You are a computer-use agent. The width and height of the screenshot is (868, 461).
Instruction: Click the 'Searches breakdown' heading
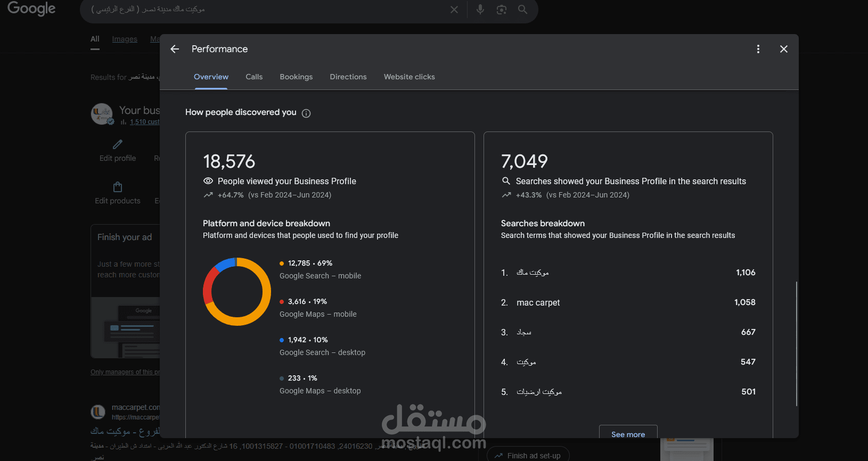(x=543, y=224)
